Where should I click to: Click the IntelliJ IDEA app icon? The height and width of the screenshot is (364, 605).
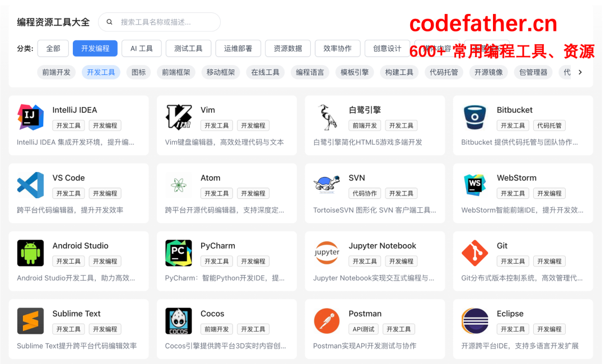coord(30,117)
